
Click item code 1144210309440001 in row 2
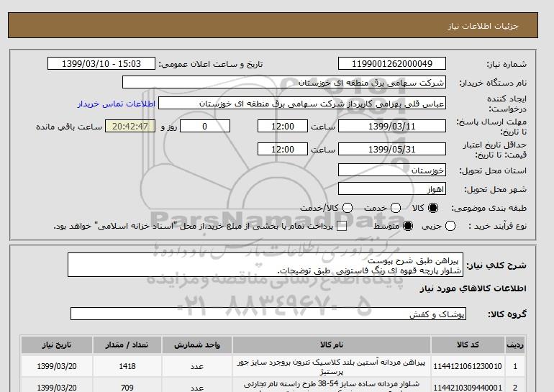tap(468, 388)
